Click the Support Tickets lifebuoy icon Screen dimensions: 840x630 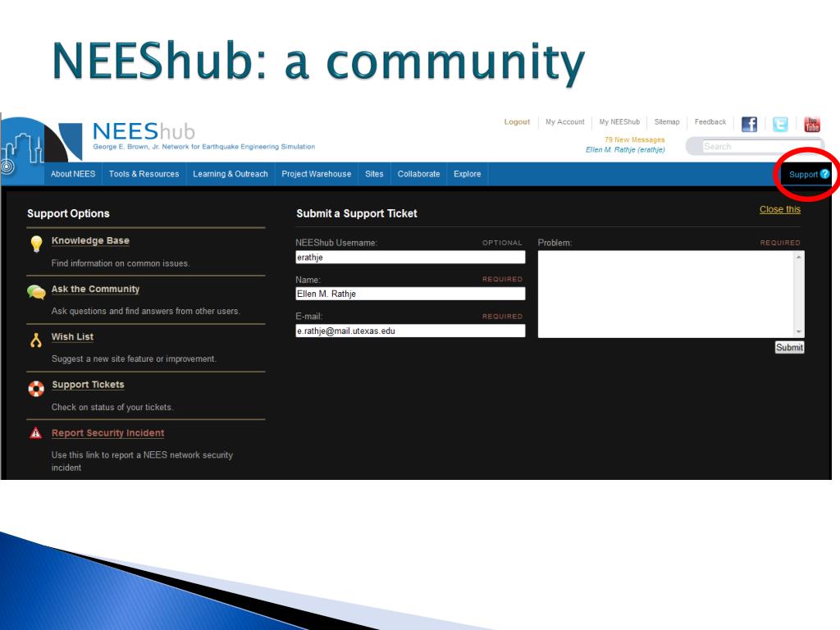tap(36, 388)
